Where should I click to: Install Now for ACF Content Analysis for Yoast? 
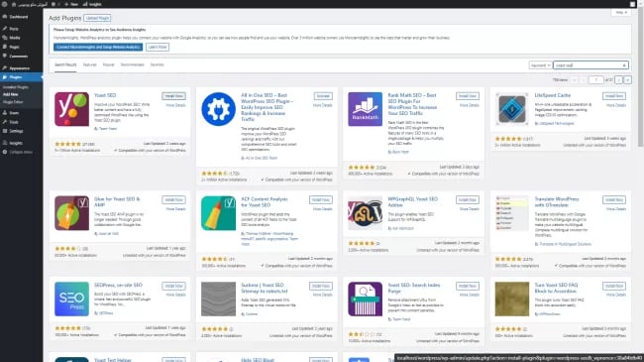click(321, 200)
